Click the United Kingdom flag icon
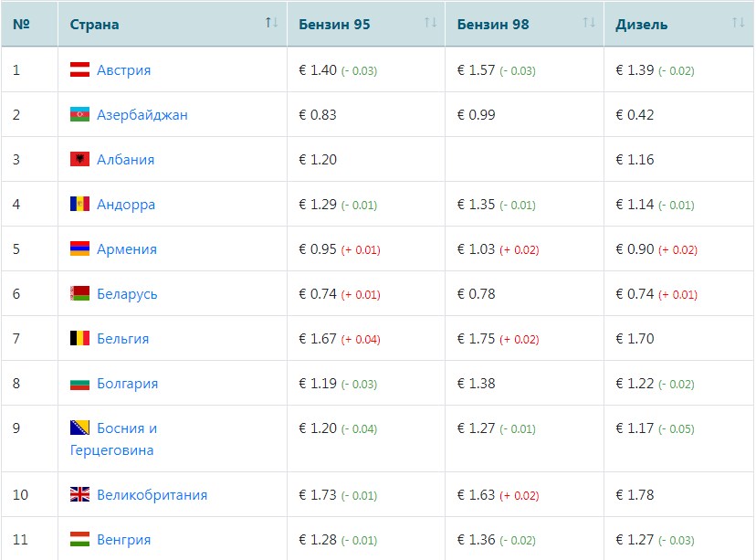The width and height of the screenshot is (756, 560). pyautogui.click(x=79, y=494)
